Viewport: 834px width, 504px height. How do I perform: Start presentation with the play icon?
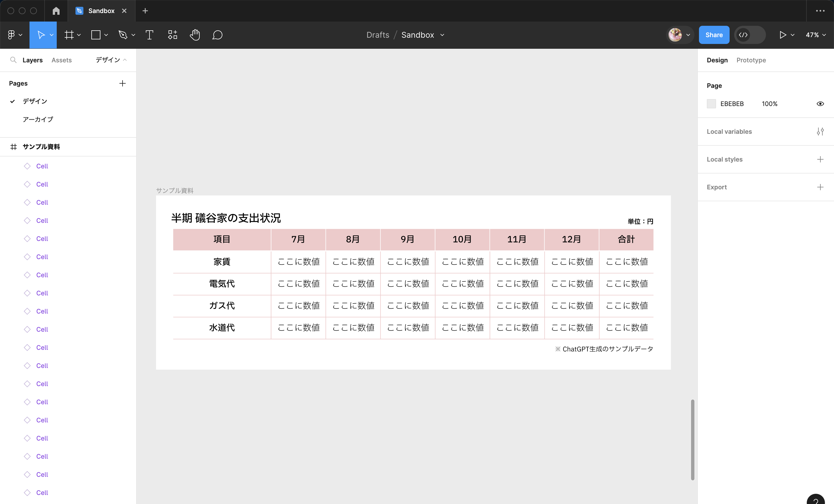pyautogui.click(x=783, y=35)
